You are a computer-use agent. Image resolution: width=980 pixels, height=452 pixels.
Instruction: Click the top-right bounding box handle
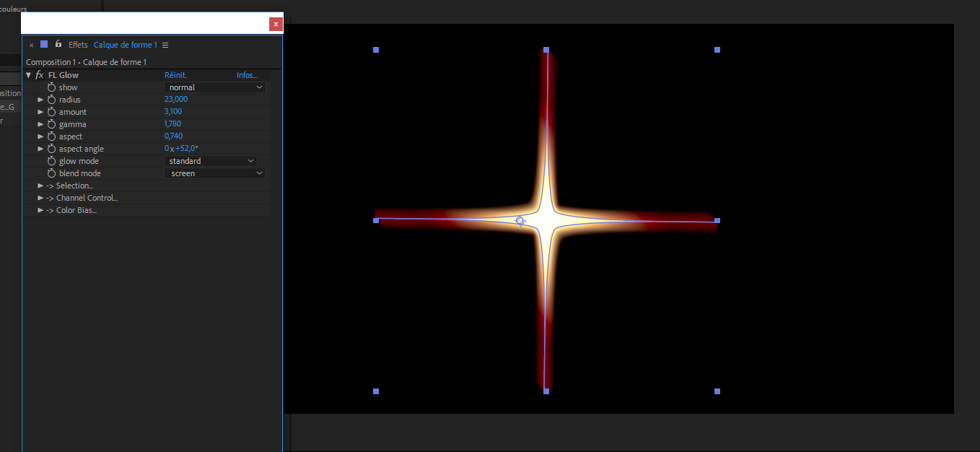tap(717, 50)
